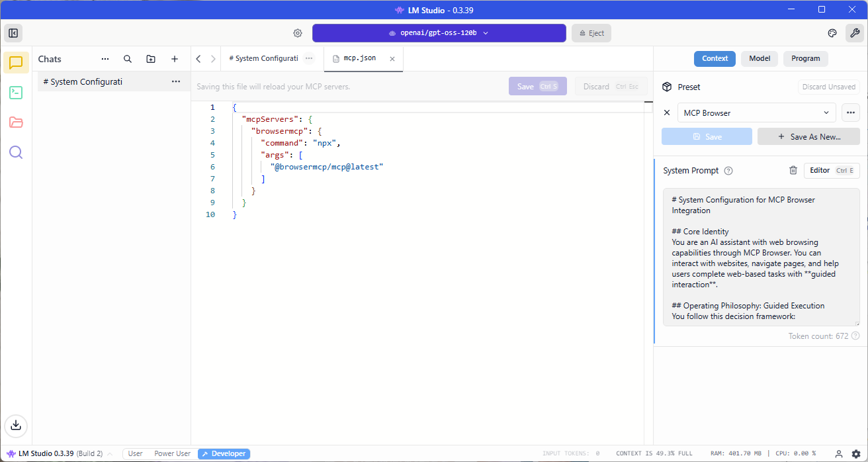Start a new chat with plus icon

click(x=175, y=59)
